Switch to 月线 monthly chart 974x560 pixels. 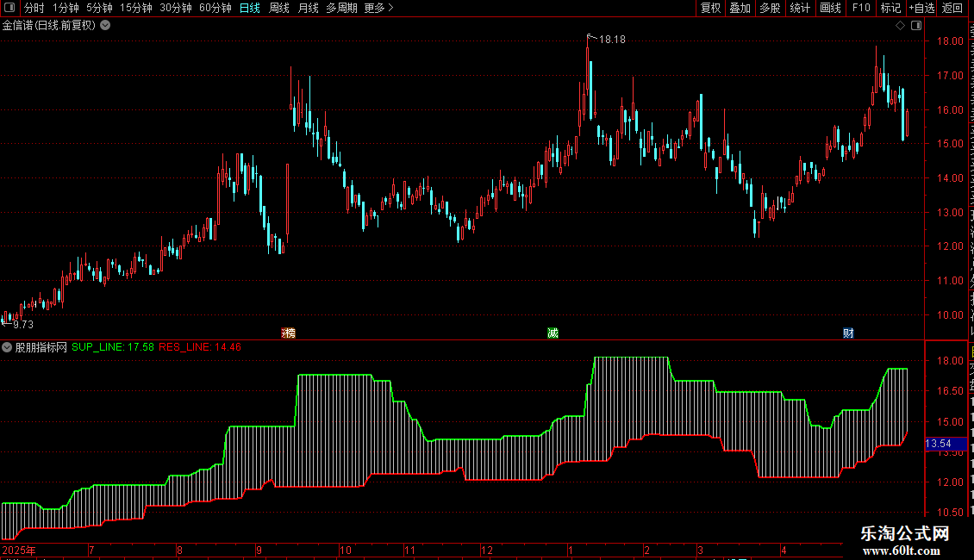click(x=308, y=8)
